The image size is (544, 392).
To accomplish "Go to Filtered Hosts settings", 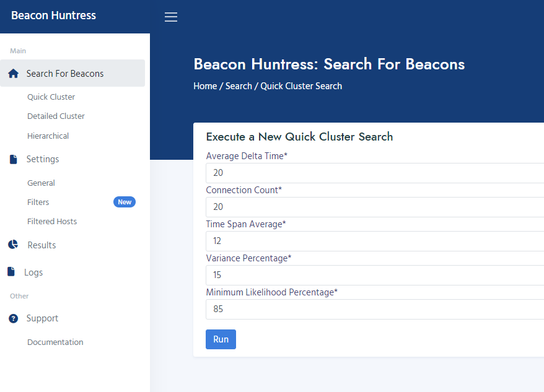I will 52,221.
